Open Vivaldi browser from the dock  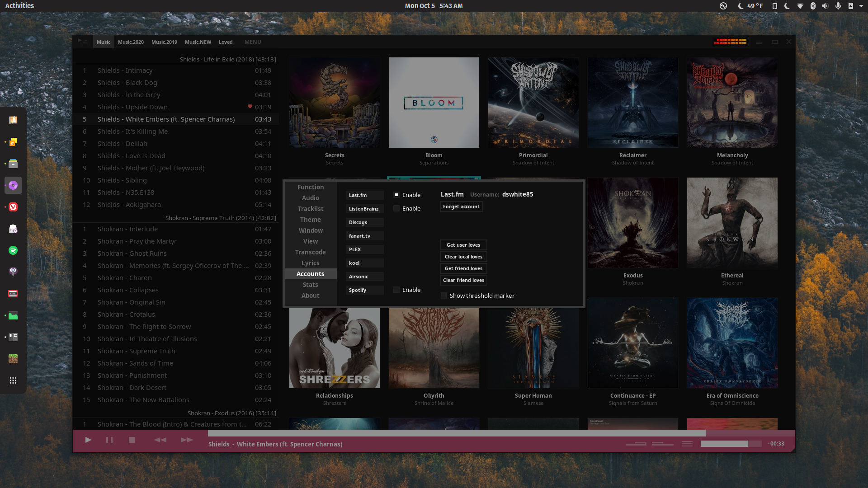coord(13,207)
